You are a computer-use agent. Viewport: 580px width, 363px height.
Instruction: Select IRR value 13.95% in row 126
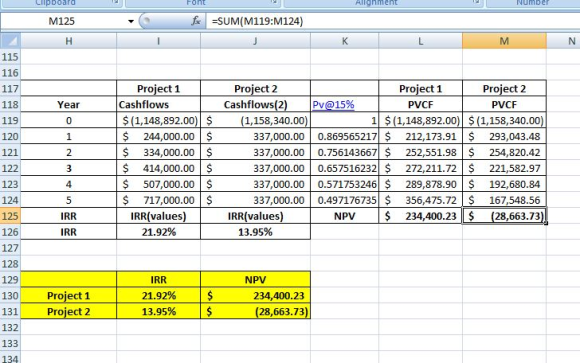click(255, 232)
